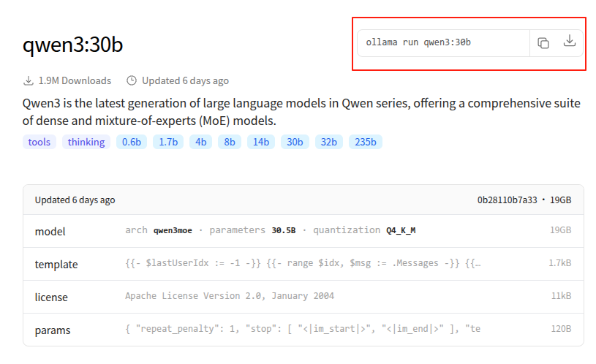Select the 1.7b model size tag
Image resolution: width=596 pixels, height=364 pixels.
pos(168,142)
